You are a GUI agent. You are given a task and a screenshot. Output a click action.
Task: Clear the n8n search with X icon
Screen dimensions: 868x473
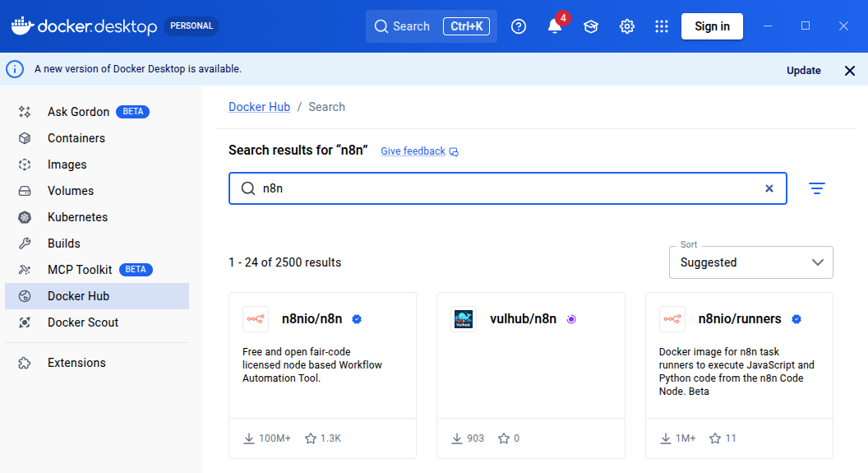[769, 188]
